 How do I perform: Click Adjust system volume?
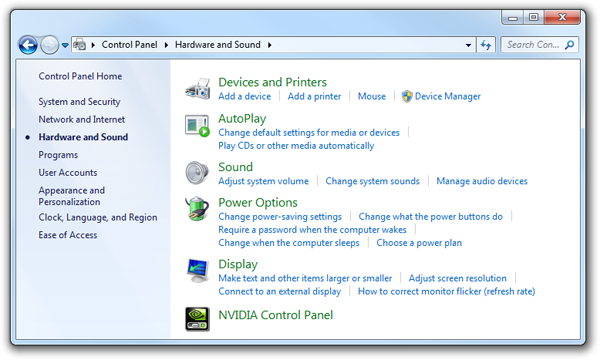[263, 181]
